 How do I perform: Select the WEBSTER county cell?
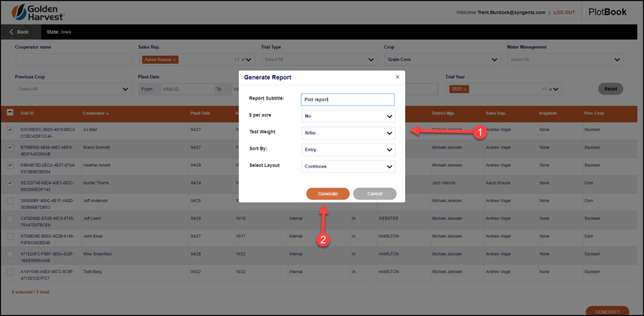click(x=389, y=219)
